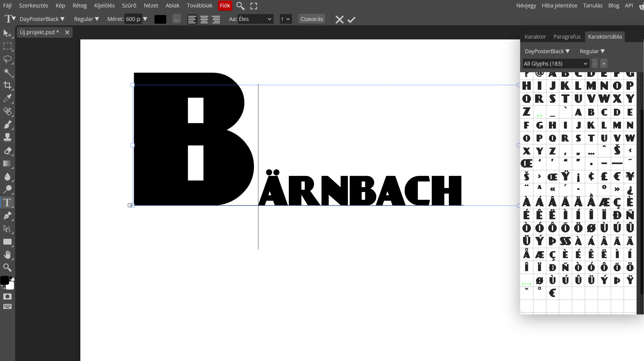Center align text

204,19
